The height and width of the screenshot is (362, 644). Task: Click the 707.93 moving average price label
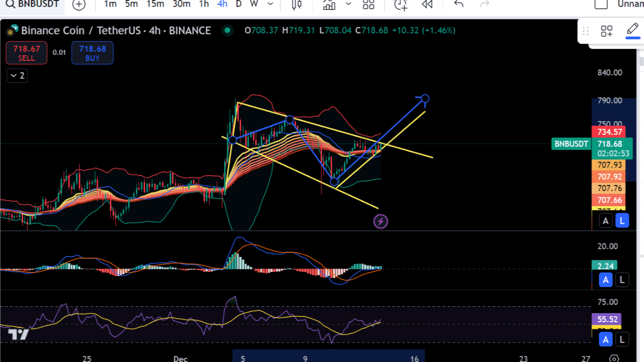pos(609,165)
